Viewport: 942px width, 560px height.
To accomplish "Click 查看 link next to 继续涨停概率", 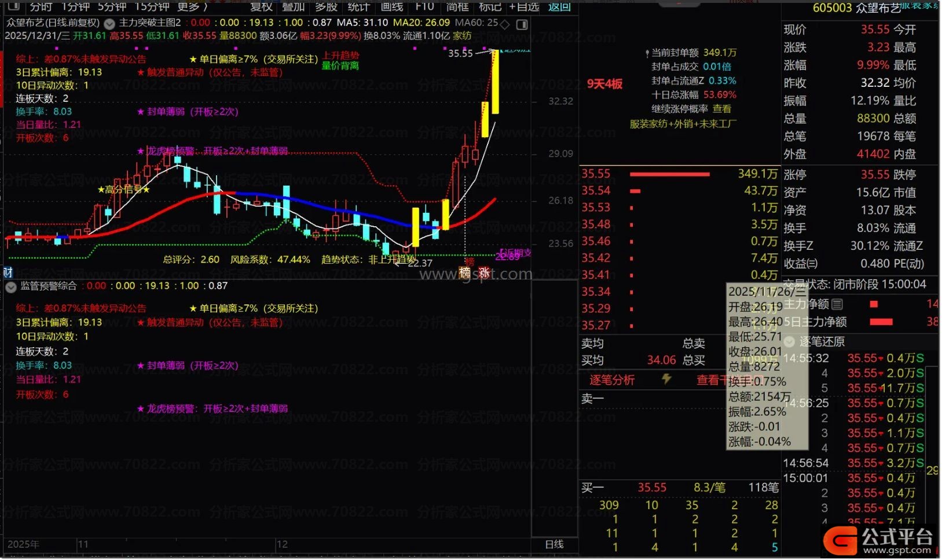I will click(721, 109).
